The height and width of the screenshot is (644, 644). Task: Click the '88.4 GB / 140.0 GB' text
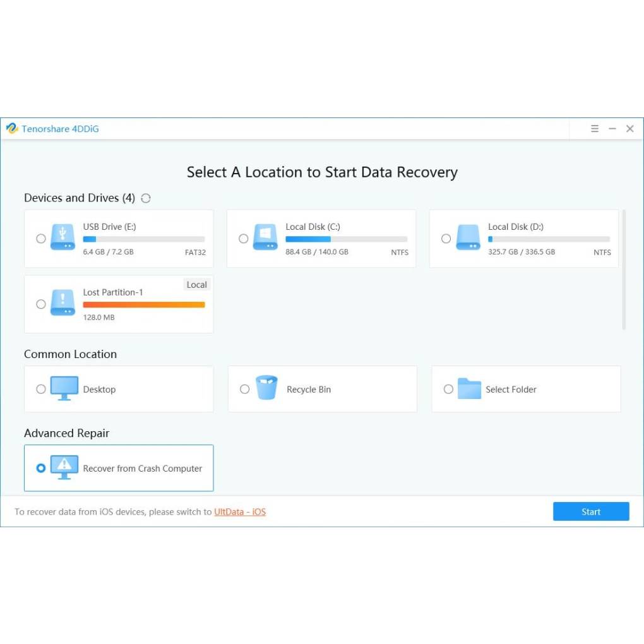[x=317, y=252]
